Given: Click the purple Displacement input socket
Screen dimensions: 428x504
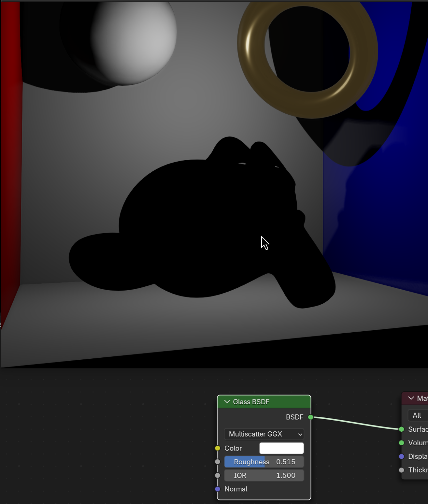Looking at the screenshot, I should pyautogui.click(x=402, y=456).
